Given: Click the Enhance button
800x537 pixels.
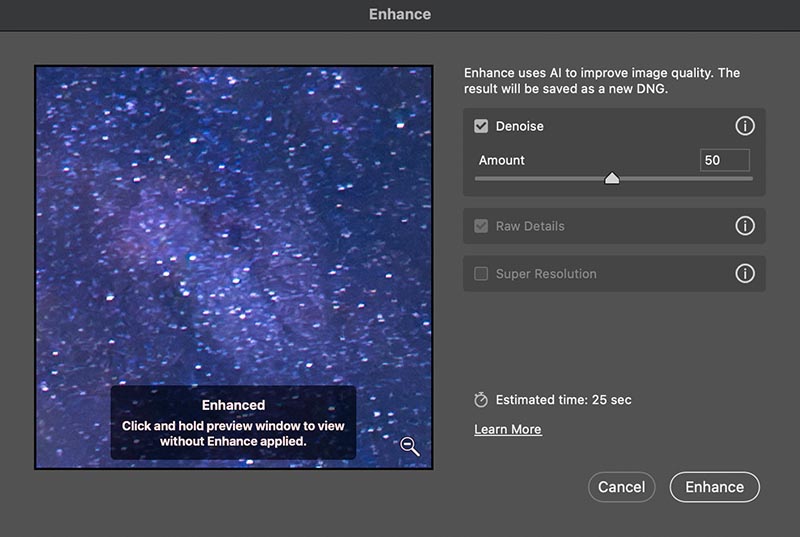Looking at the screenshot, I should pyautogui.click(x=714, y=487).
